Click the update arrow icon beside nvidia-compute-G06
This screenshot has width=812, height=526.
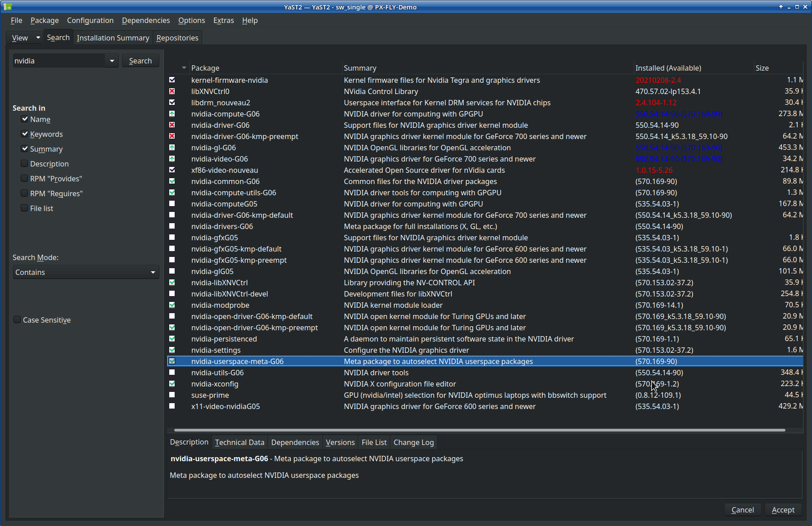tap(172, 114)
